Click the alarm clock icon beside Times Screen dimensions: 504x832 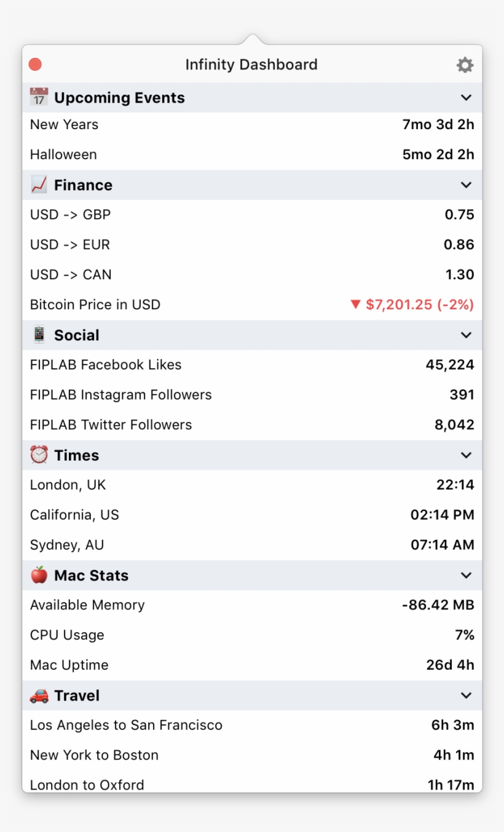pos(39,455)
